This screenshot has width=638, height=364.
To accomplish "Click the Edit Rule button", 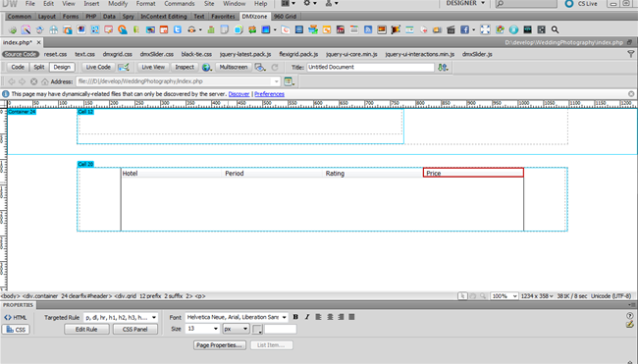I will (86, 330).
